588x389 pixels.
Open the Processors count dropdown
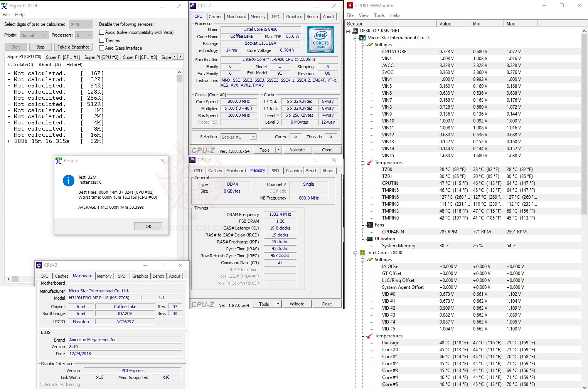coord(84,35)
